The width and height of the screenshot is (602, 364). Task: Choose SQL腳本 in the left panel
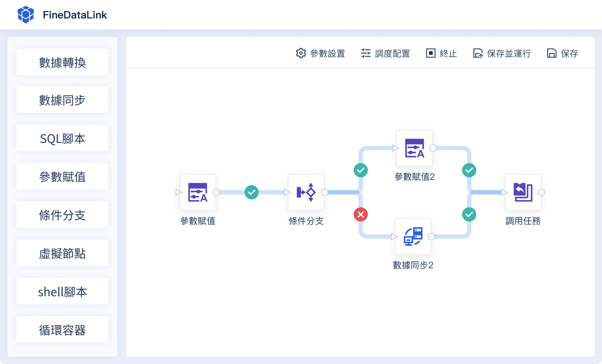click(62, 138)
